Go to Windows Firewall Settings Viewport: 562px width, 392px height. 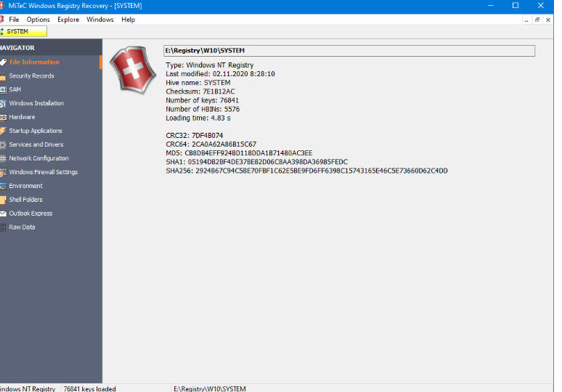coord(43,173)
